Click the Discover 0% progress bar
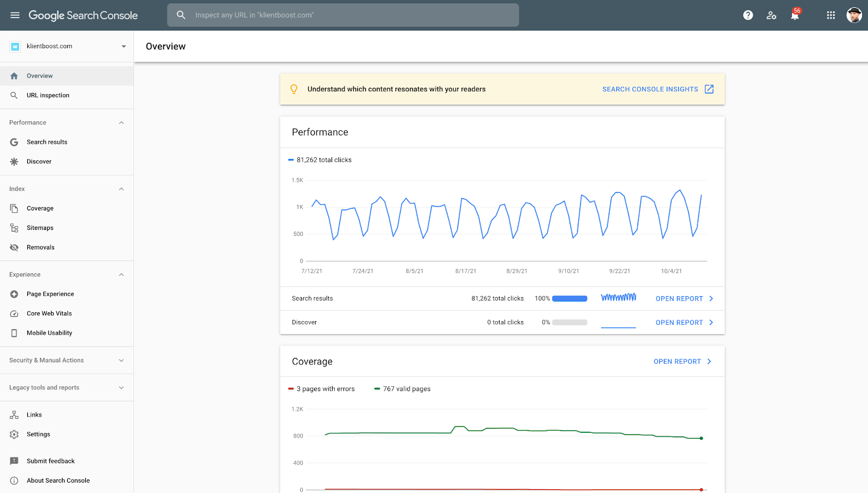This screenshot has height=493, width=868. (x=570, y=323)
